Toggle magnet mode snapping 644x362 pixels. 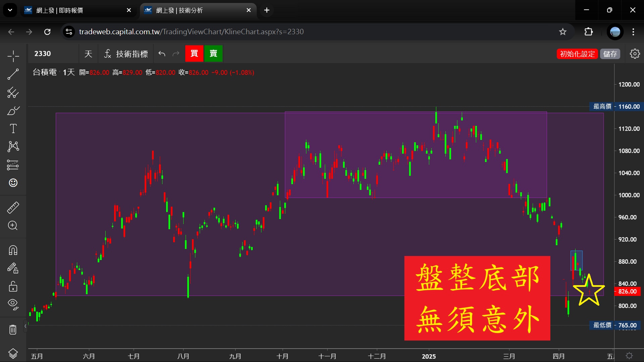click(x=13, y=250)
